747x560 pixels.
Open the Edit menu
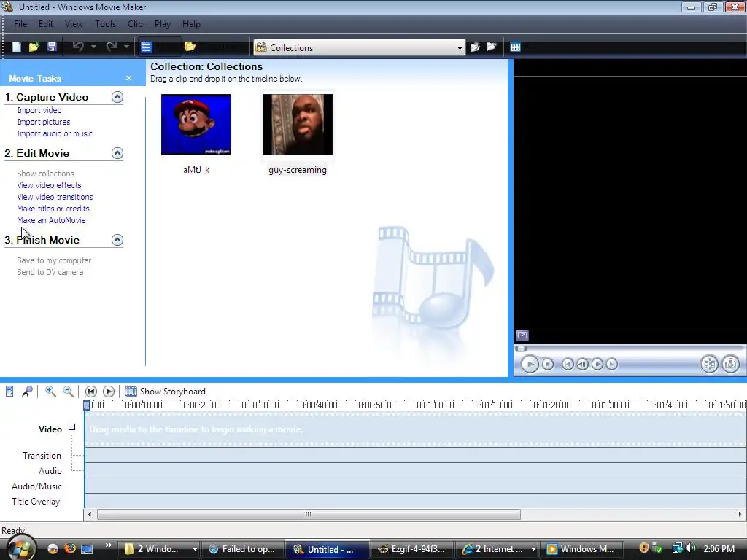(x=46, y=24)
